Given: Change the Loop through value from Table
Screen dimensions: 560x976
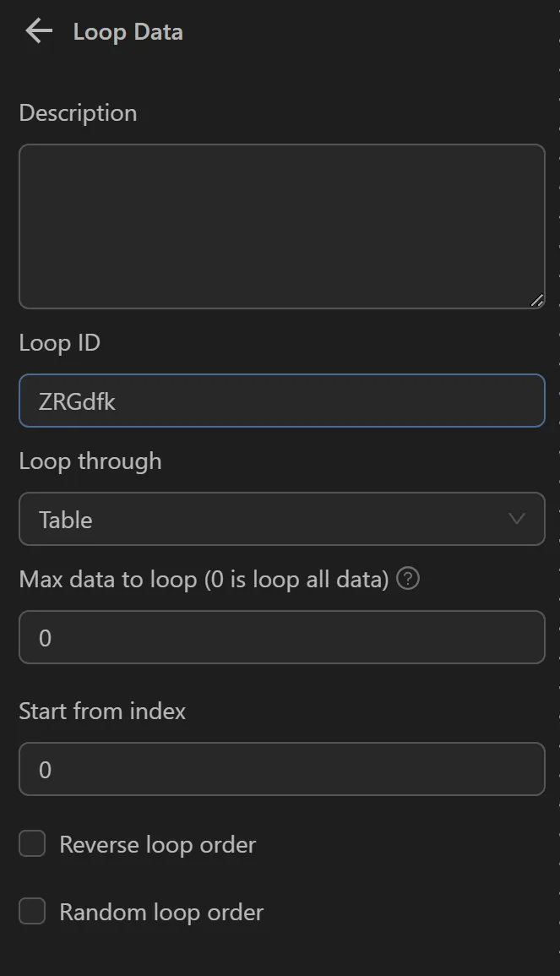Looking at the screenshot, I should point(282,519).
